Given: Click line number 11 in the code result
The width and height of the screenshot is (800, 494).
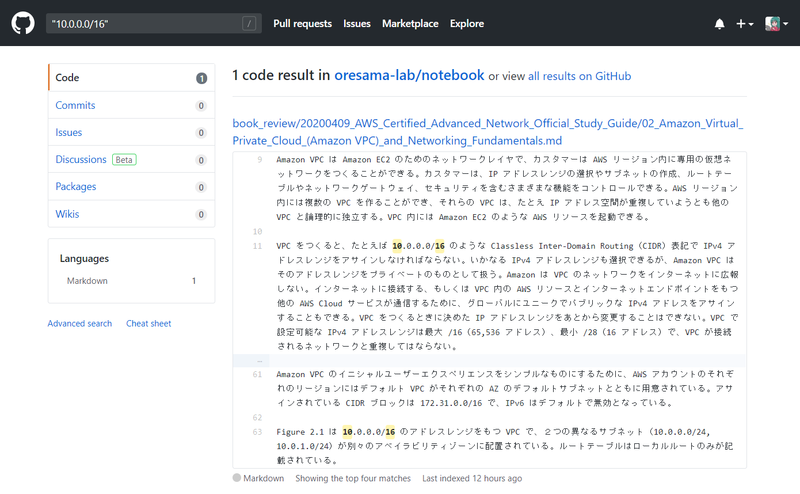Looking at the screenshot, I should 257,246.
